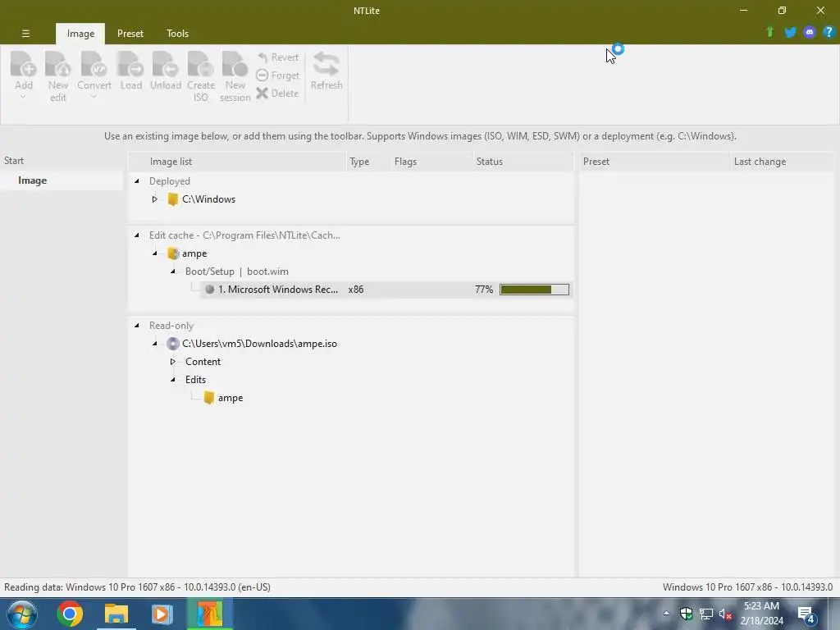
Task: Collapse the Edits node
Action: click(x=173, y=380)
